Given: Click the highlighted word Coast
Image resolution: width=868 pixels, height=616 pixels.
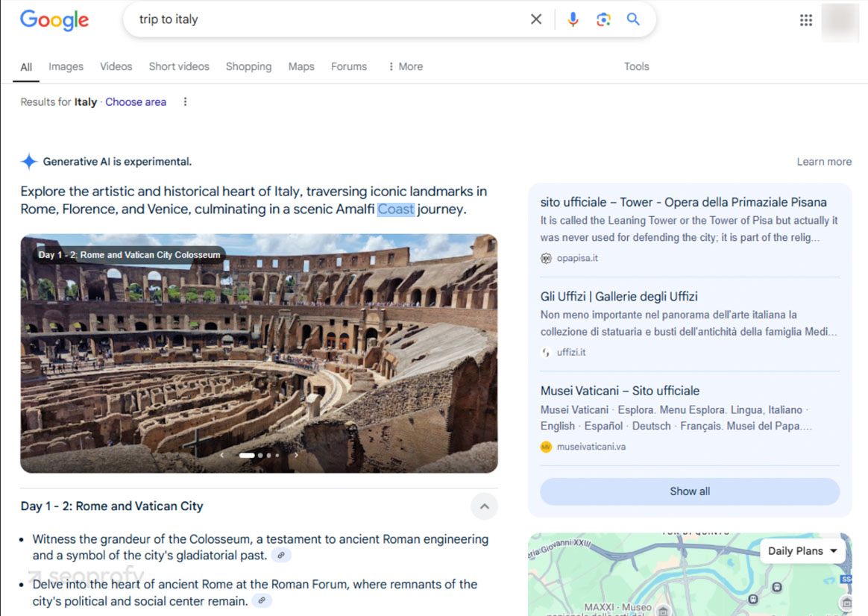Looking at the screenshot, I should [396, 210].
